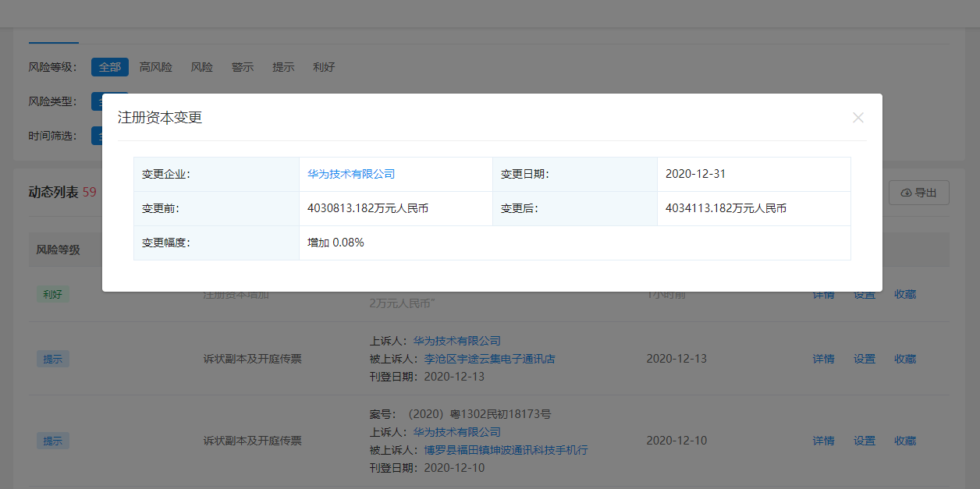Click 收藏 for the 2020-12-13 entry

click(905, 359)
